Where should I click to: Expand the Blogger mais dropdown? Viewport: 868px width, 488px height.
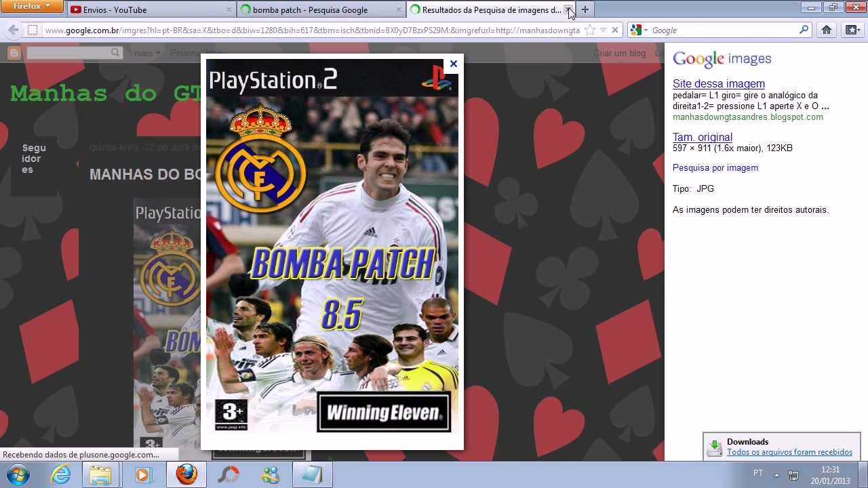[147, 53]
